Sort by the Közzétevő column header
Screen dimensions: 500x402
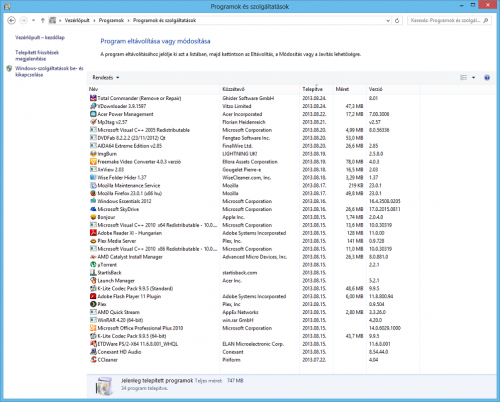point(260,89)
